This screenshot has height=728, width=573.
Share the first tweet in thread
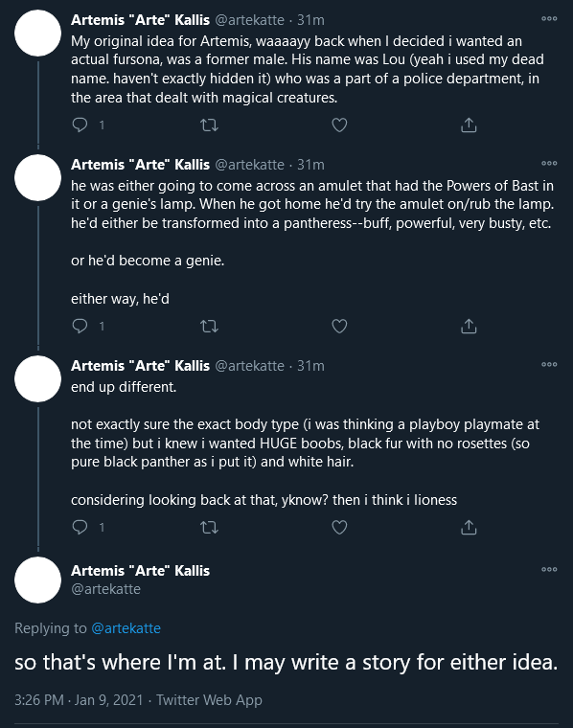pyautogui.click(x=469, y=125)
